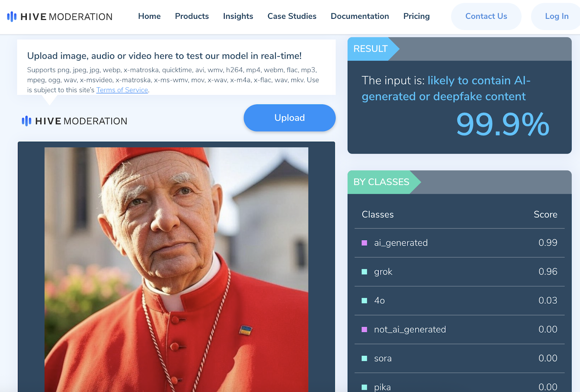This screenshot has width=580, height=392.
Task: Click the 'likely to contain AI-generated' result text
Action: tap(446, 88)
